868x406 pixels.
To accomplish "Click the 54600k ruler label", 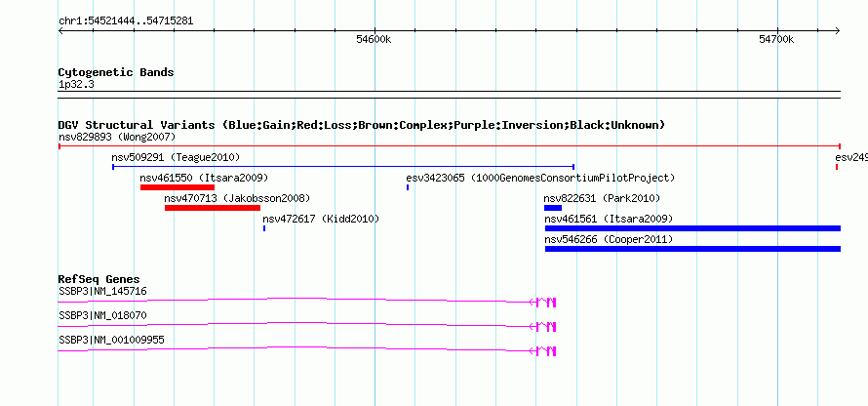I will [375, 39].
